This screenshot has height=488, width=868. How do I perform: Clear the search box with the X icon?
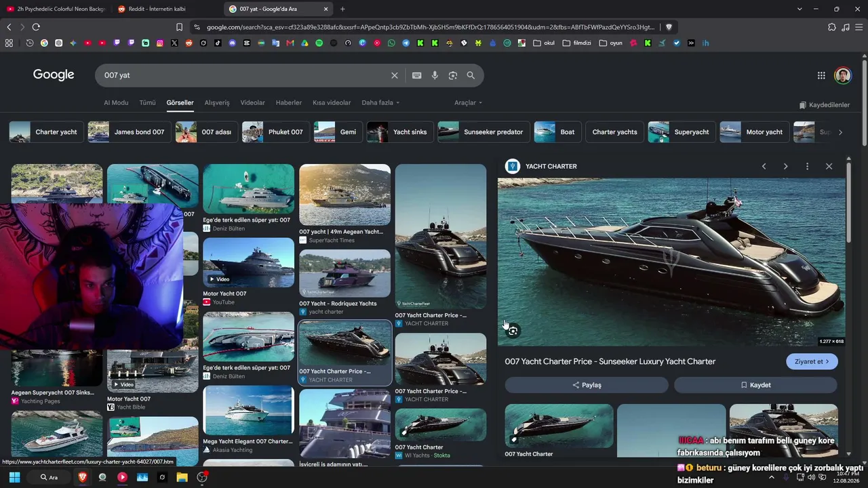click(x=394, y=75)
